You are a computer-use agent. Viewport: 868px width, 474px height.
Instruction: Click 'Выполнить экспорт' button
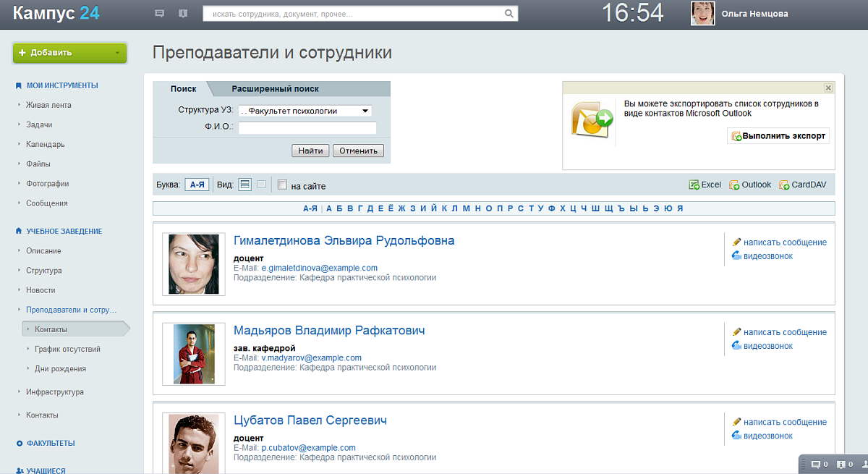pos(778,136)
